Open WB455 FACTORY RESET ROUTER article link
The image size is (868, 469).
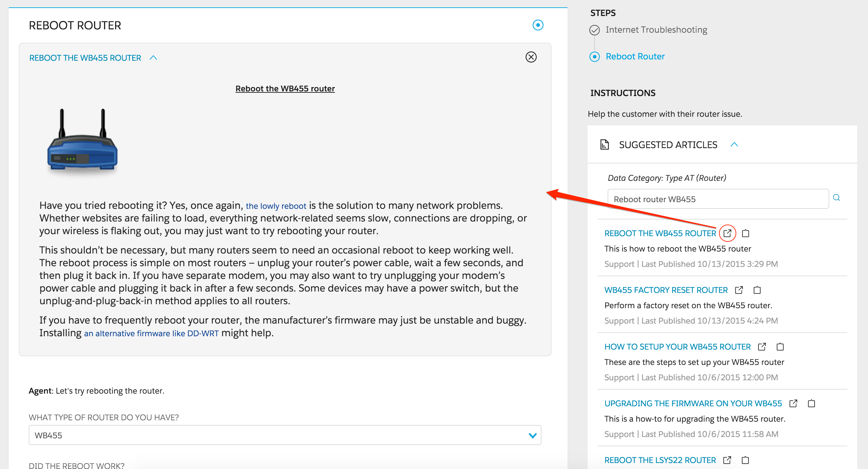coord(665,290)
